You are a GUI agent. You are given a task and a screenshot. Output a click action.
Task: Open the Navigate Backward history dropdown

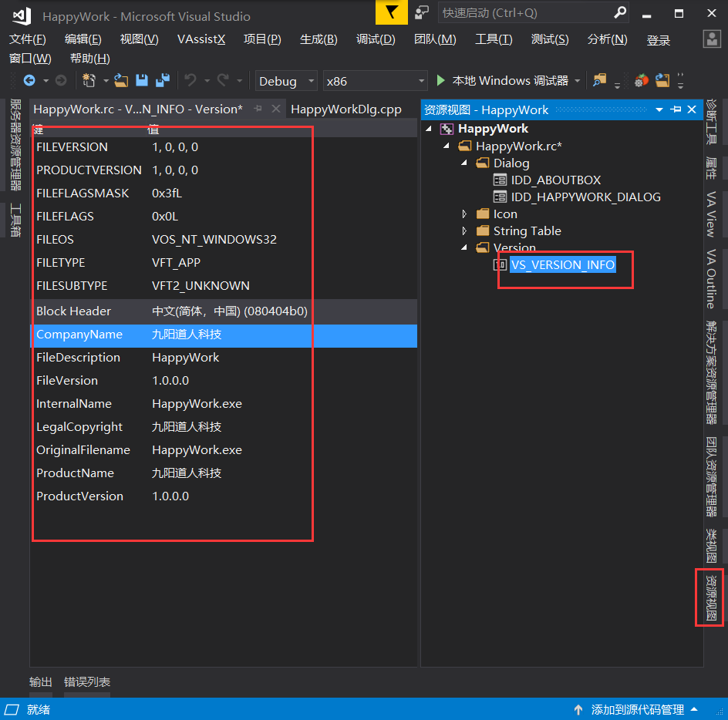[x=45, y=81]
